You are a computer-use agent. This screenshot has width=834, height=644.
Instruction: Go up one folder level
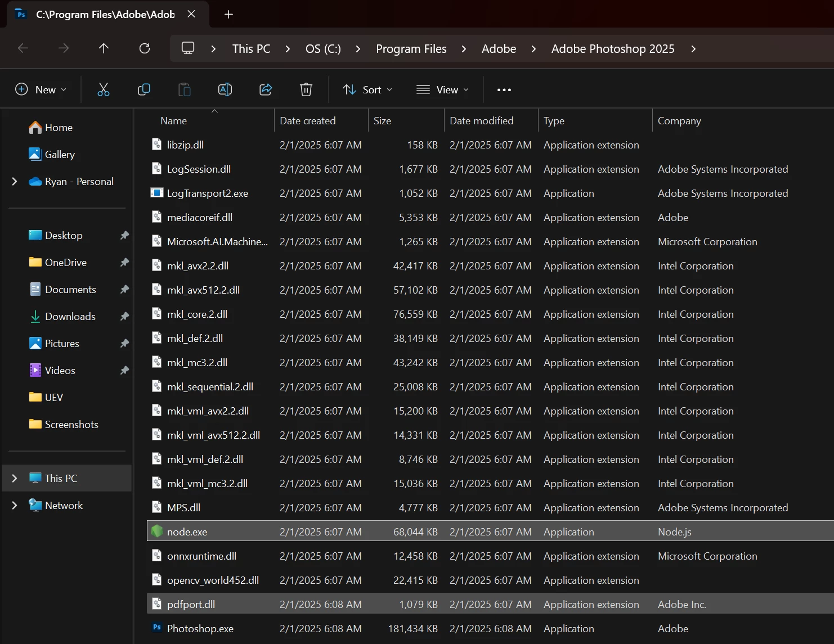tap(104, 48)
